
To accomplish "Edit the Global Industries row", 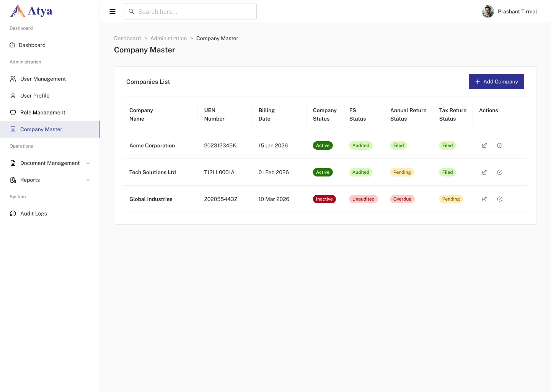I will tap(484, 199).
